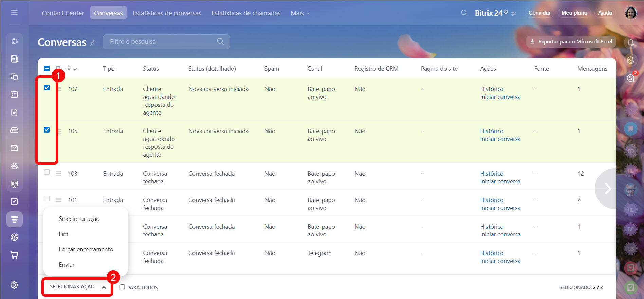Click the Convidar button
This screenshot has height=299, width=644.
(x=539, y=13)
